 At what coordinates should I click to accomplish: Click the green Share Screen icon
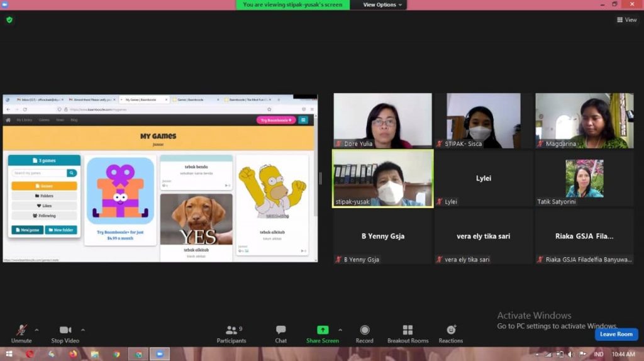tap(323, 330)
